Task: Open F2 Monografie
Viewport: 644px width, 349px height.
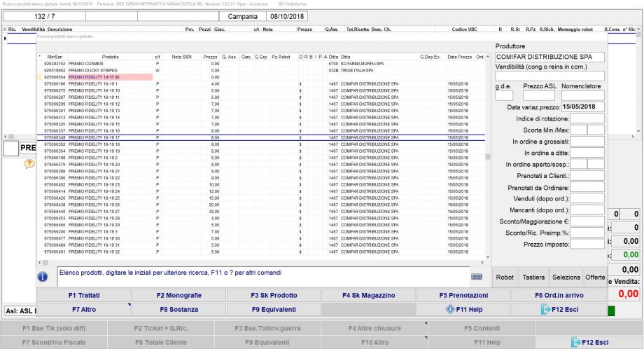Action: pyautogui.click(x=178, y=295)
